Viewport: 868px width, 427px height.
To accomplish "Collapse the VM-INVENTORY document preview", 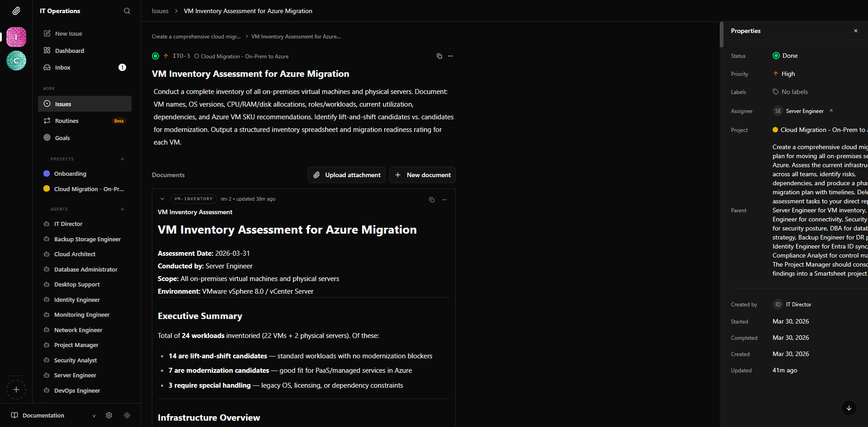I will tap(162, 199).
